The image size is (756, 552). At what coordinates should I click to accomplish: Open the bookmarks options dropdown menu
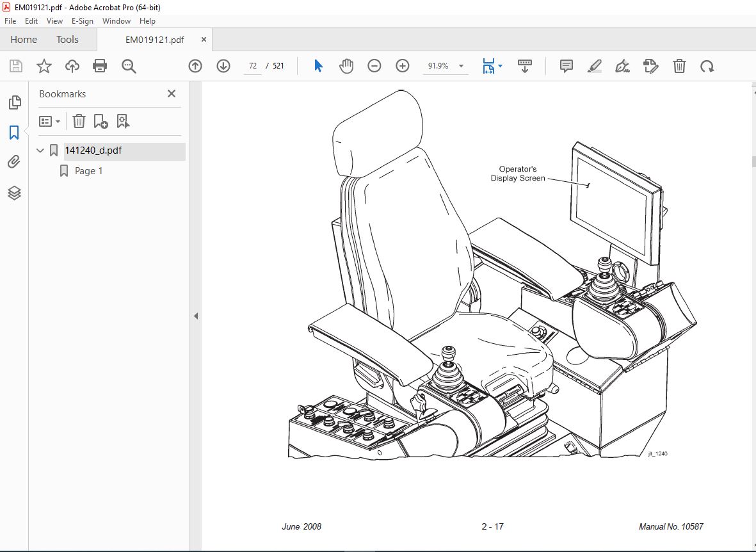coord(50,121)
